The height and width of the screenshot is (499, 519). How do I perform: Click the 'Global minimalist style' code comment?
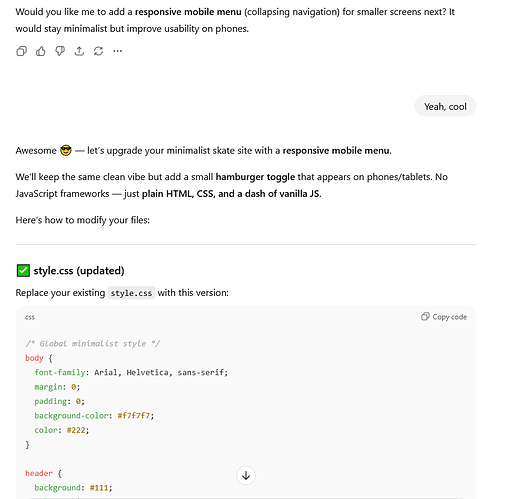click(93, 343)
